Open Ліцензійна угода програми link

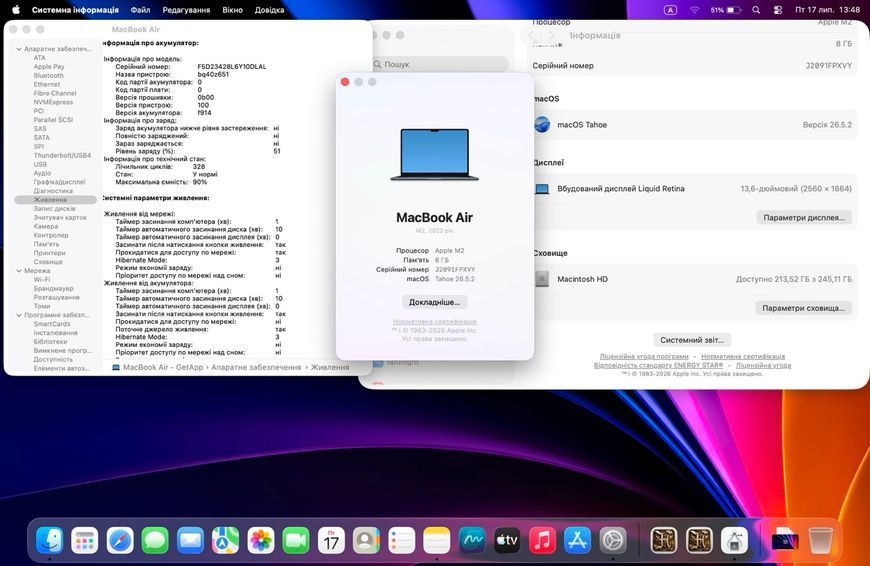[644, 356]
